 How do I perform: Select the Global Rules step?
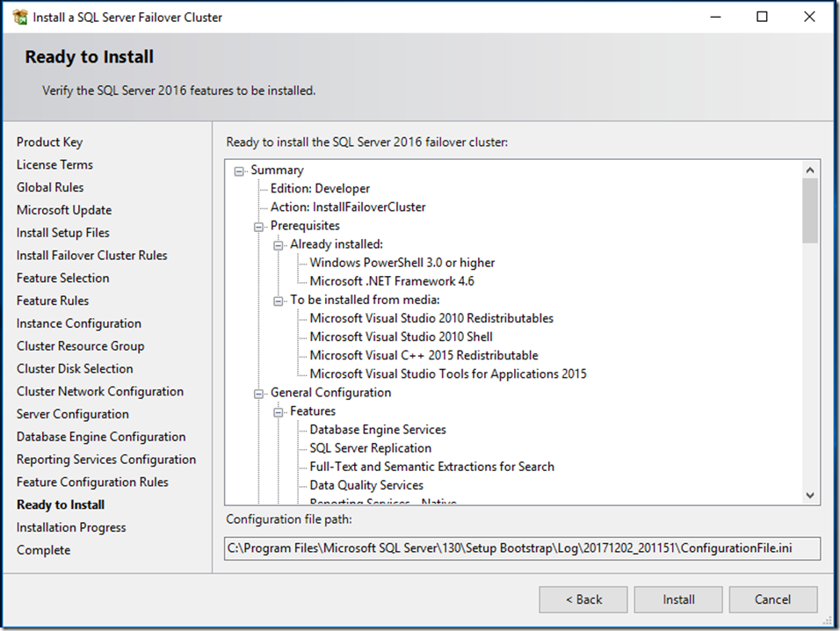pyautogui.click(x=50, y=187)
